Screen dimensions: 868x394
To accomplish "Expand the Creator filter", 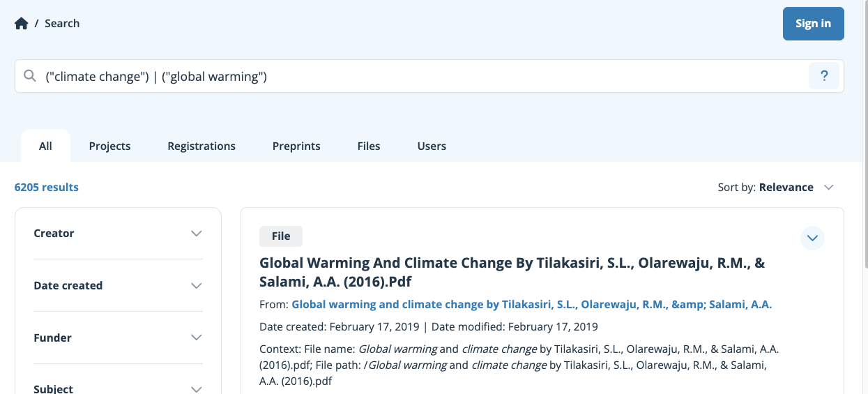I will [x=118, y=234].
